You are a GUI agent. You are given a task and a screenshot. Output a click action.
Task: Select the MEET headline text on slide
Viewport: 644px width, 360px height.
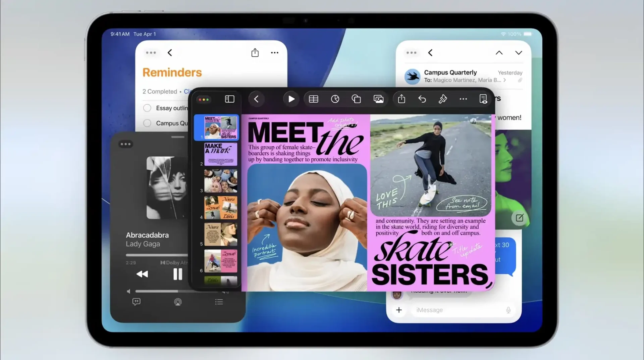(x=285, y=133)
